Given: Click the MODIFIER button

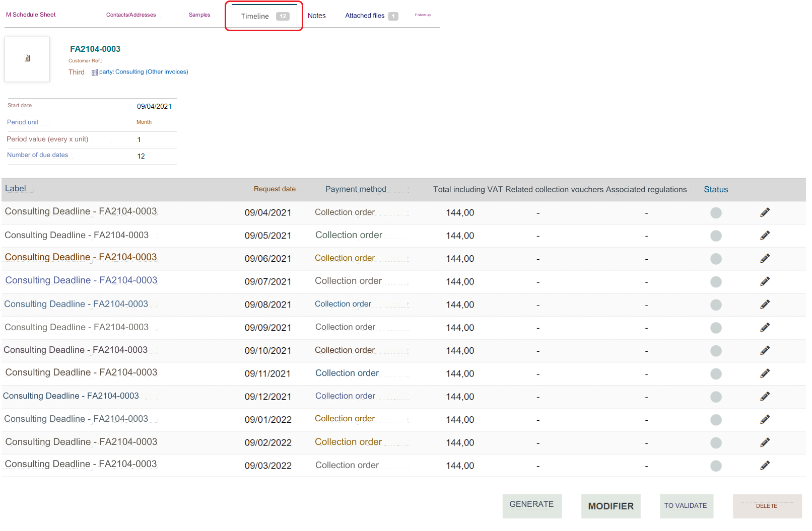Looking at the screenshot, I should click(x=611, y=506).
